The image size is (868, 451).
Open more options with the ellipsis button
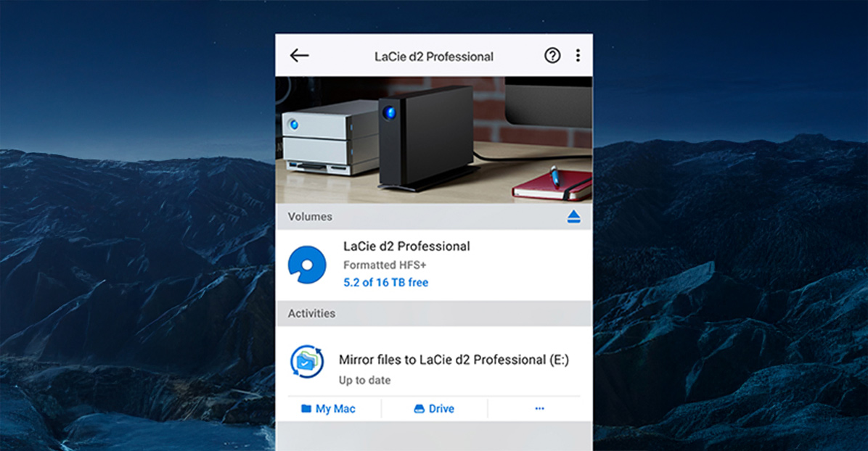click(539, 408)
